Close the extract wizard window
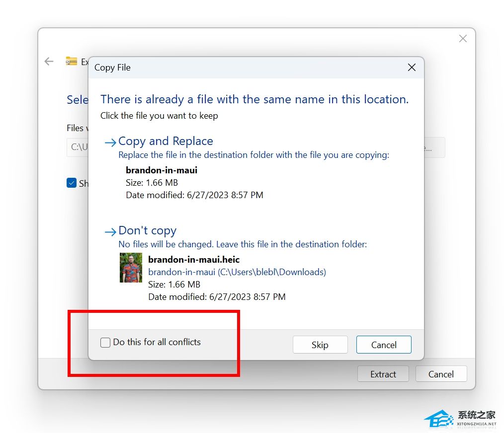Screen dimensions: 504x433 463,39
